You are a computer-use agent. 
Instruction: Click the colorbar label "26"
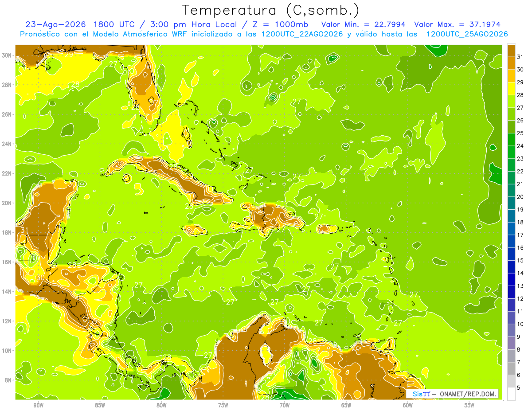pos(520,121)
